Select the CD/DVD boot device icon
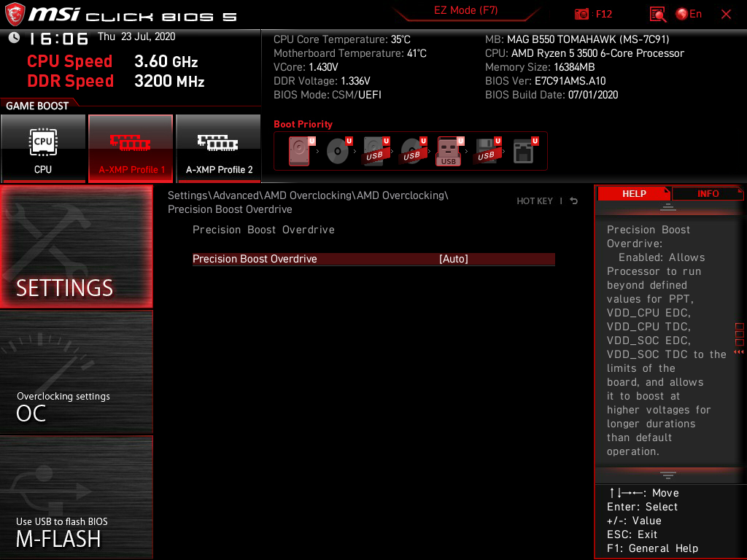 [x=338, y=151]
